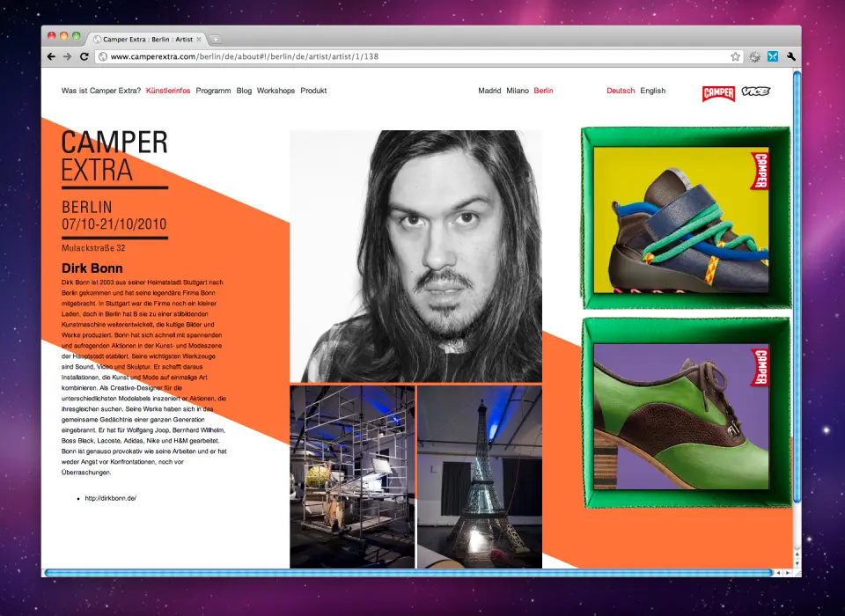The width and height of the screenshot is (845, 616).
Task: Open the Workshops menu item
Action: click(x=276, y=91)
